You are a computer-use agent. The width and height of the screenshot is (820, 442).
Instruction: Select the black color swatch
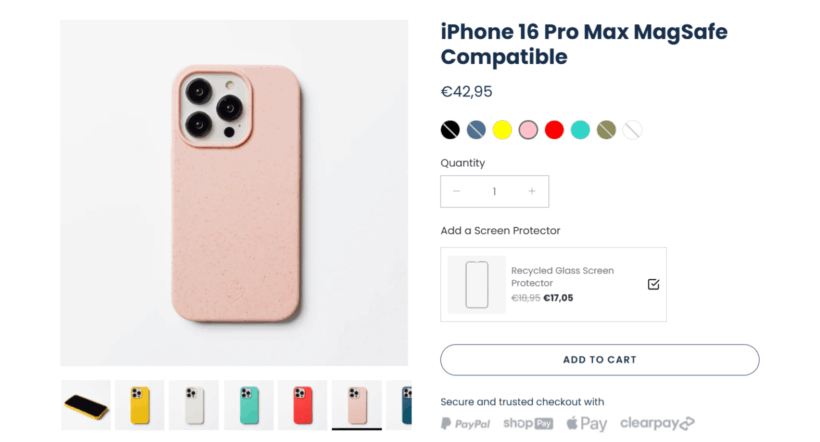point(450,130)
